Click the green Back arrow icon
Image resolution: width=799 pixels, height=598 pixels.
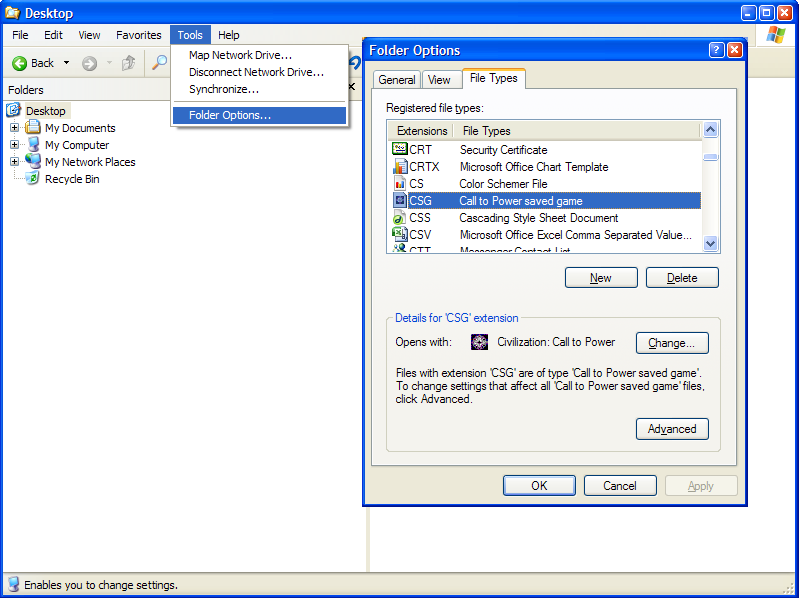[x=19, y=63]
